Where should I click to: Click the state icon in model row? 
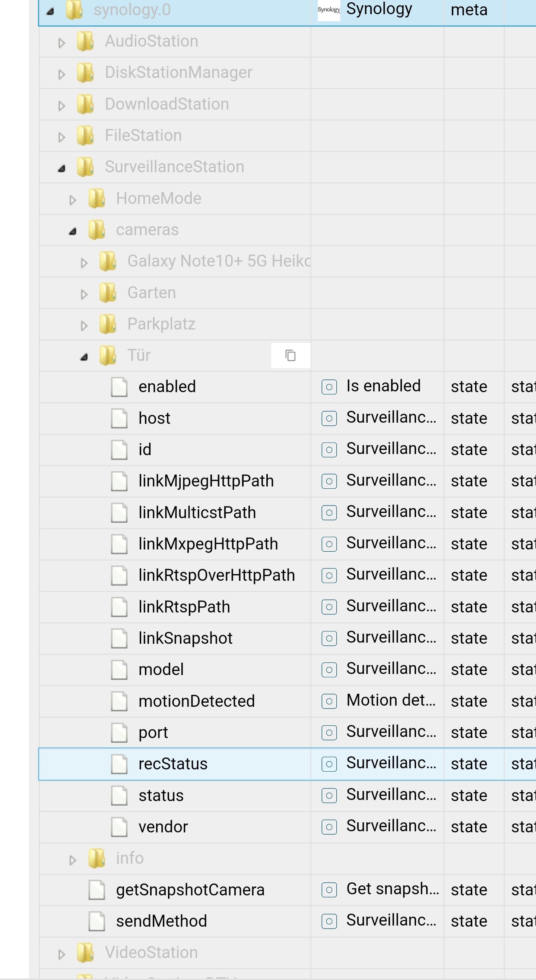click(329, 670)
